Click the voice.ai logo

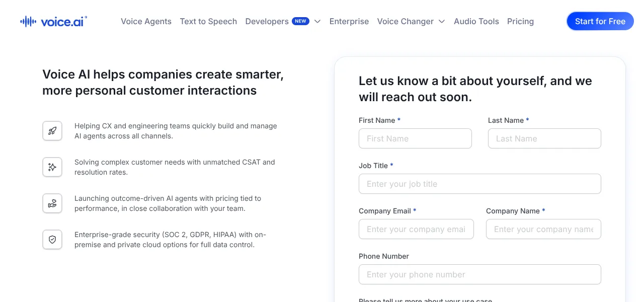(x=54, y=21)
